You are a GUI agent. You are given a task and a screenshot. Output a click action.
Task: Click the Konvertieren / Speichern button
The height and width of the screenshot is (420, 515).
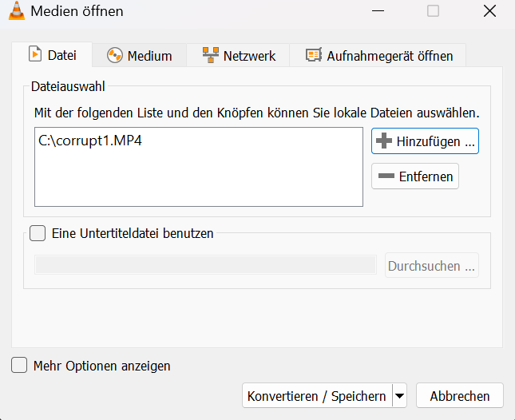(317, 396)
